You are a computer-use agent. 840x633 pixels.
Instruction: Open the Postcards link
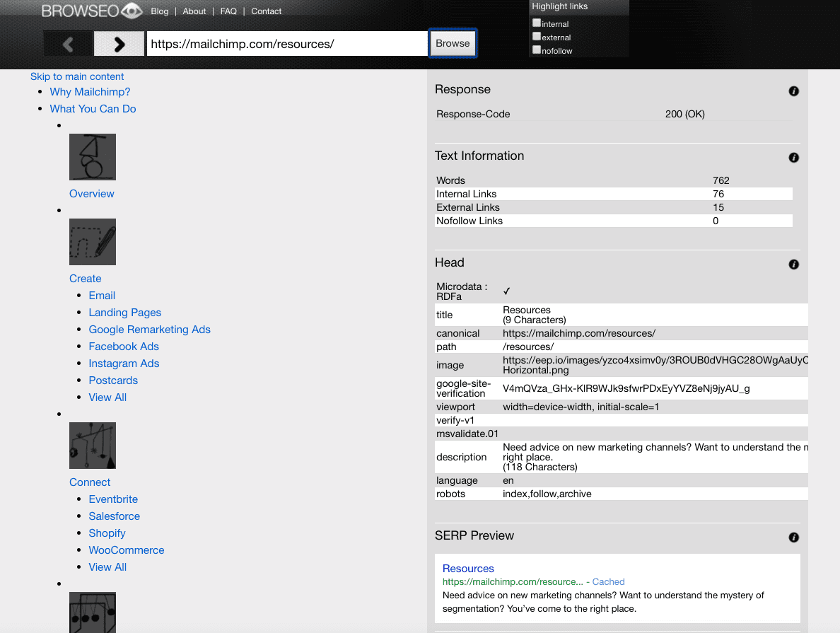[113, 381]
